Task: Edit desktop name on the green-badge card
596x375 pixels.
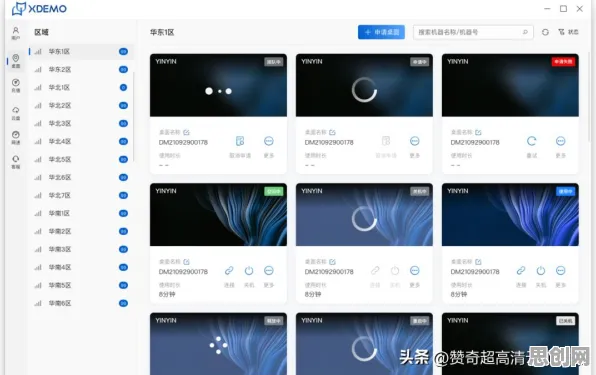Action: pyautogui.click(x=186, y=262)
